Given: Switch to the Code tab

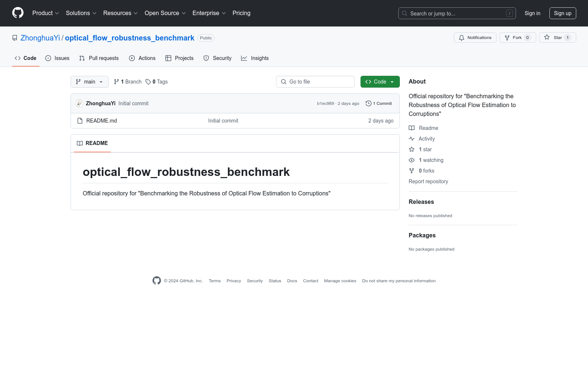Looking at the screenshot, I should (25, 58).
